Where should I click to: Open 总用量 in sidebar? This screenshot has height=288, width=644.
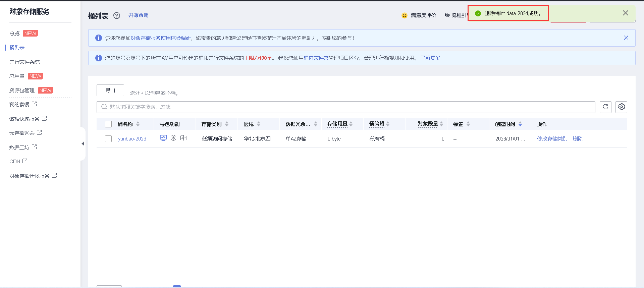tap(17, 76)
